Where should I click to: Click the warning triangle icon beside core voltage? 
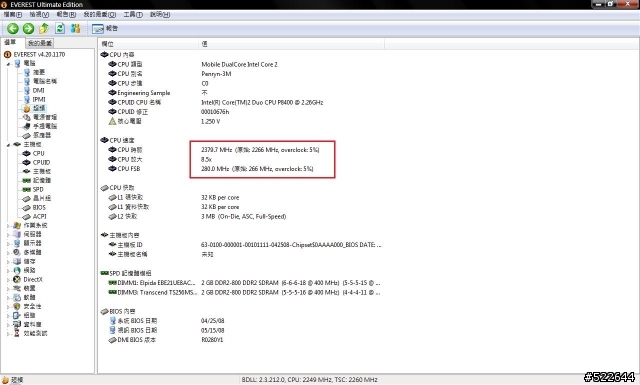point(112,121)
